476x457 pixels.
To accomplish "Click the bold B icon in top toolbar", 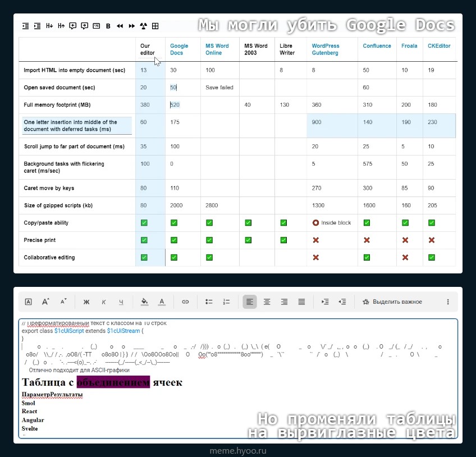I will tap(108, 26).
